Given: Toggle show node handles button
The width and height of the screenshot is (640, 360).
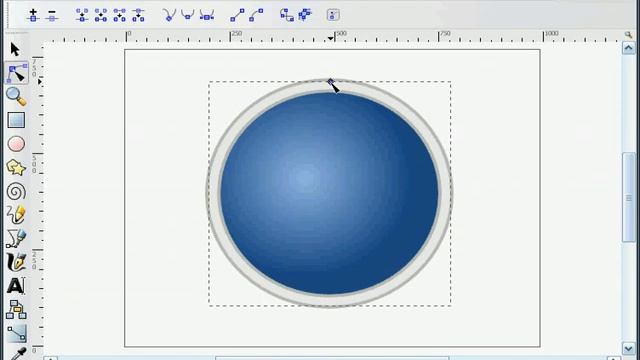Looking at the screenshot, I should click(333, 16).
